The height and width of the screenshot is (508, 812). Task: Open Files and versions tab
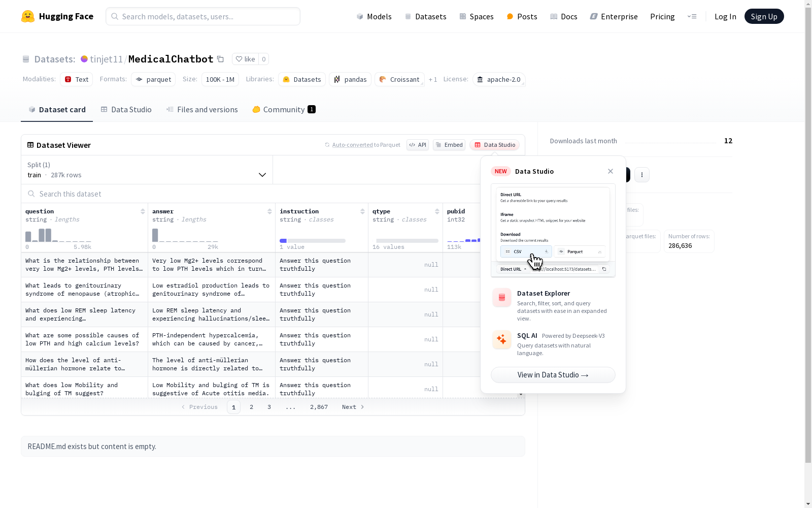[202, 109]
